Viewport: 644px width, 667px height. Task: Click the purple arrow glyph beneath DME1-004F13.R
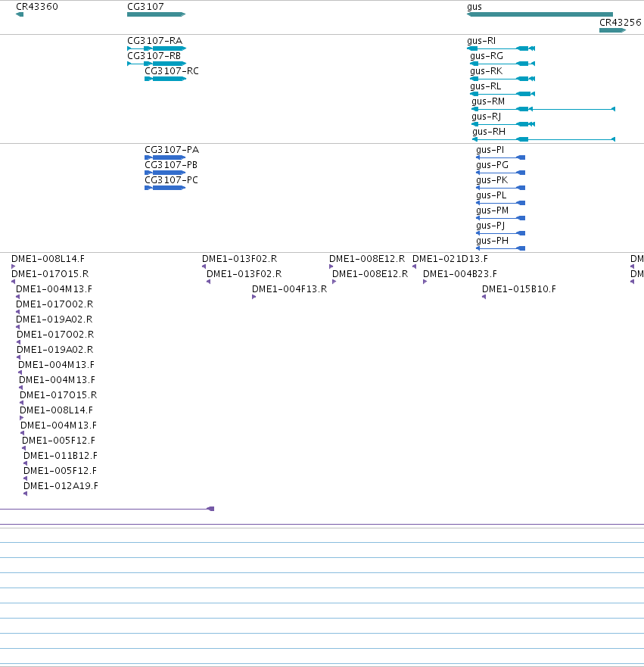coord(254,297)
